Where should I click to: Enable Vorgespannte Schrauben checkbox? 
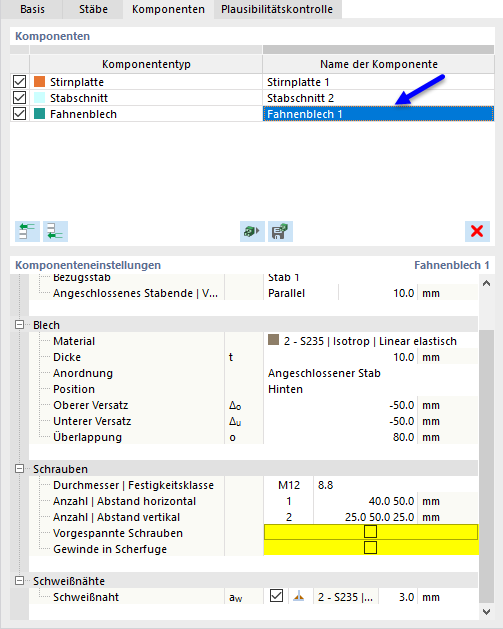click(370, 532)
